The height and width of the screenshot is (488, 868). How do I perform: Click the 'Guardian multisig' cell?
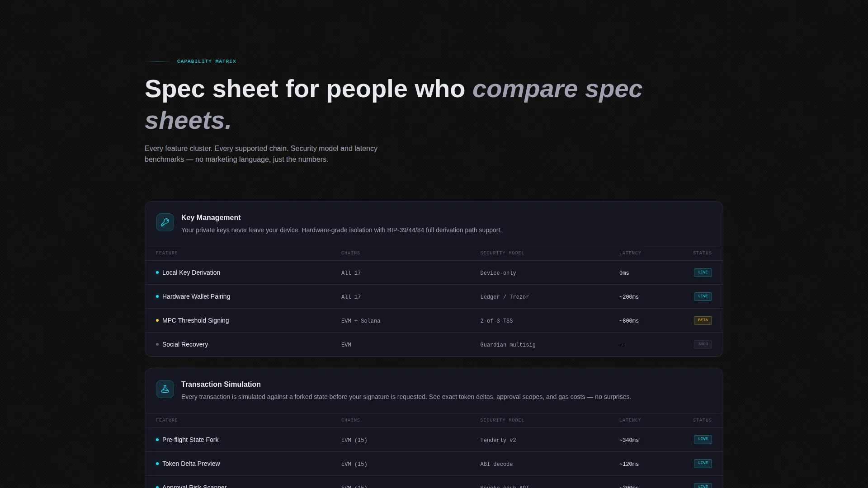click(x=508, y=345)
